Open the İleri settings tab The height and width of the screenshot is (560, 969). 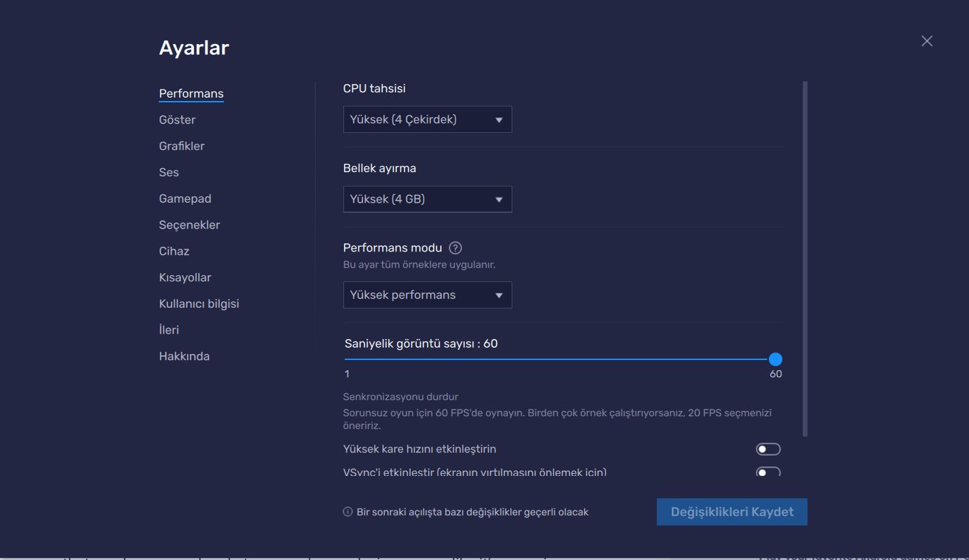point(169,330)
